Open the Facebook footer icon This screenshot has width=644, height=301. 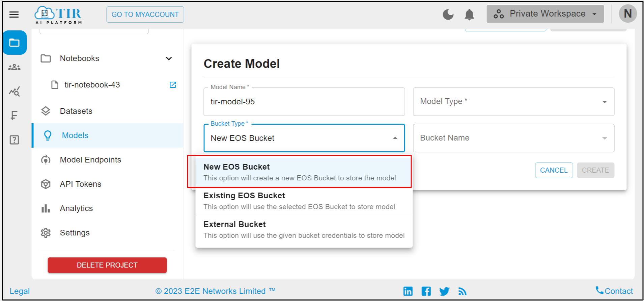426,291
